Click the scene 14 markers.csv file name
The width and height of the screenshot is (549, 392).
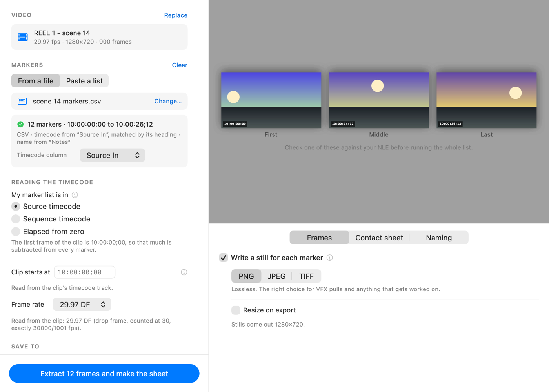pos(67,101)
